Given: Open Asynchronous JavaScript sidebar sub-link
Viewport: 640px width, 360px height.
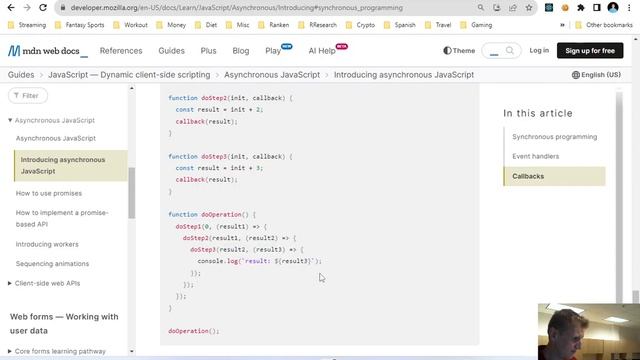Looking at the screenshot, I should pos(56,138).
